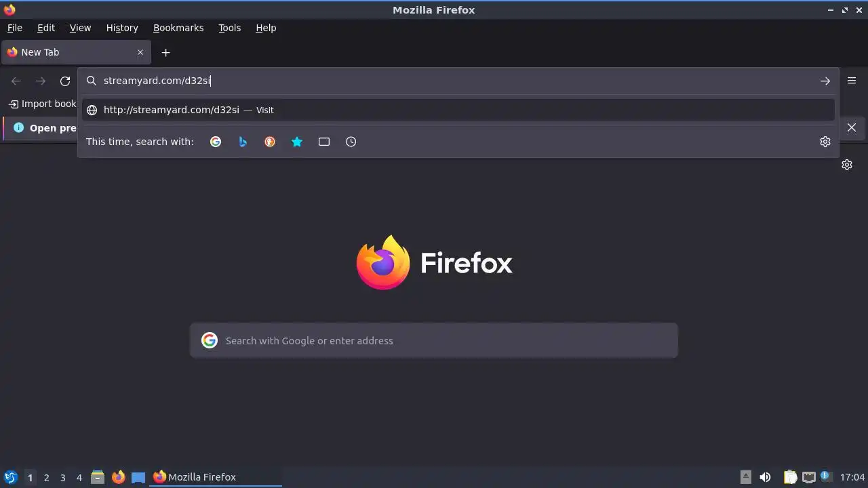This screenshot has width=868, height=488.
Task: Launch file manager from taskbar
Action: [x=98, y=477]
